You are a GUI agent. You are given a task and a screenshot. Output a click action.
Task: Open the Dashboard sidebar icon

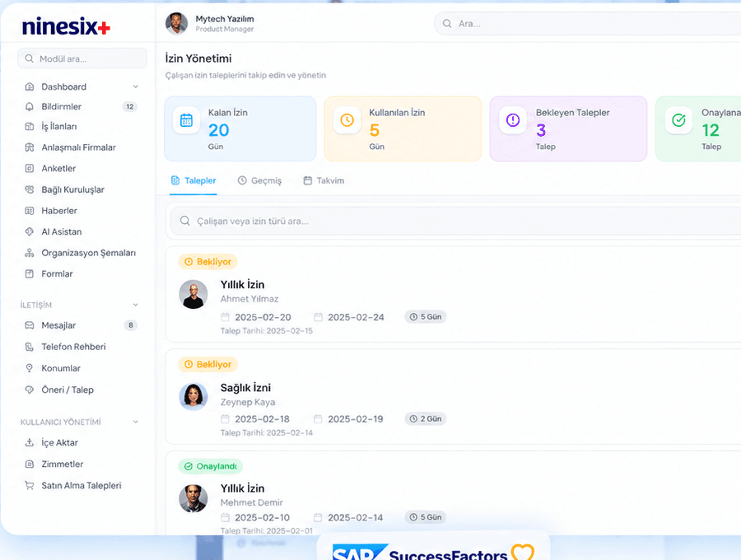(30, 86)
